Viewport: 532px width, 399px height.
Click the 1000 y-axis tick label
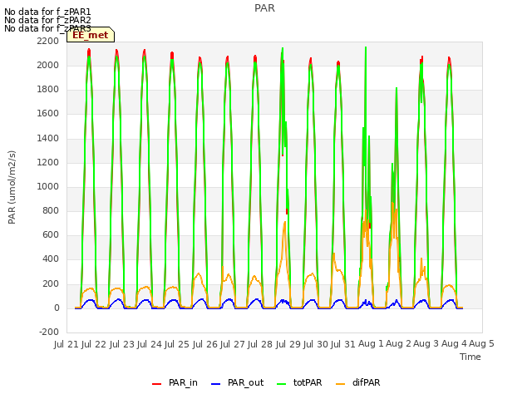coord(48,187)
